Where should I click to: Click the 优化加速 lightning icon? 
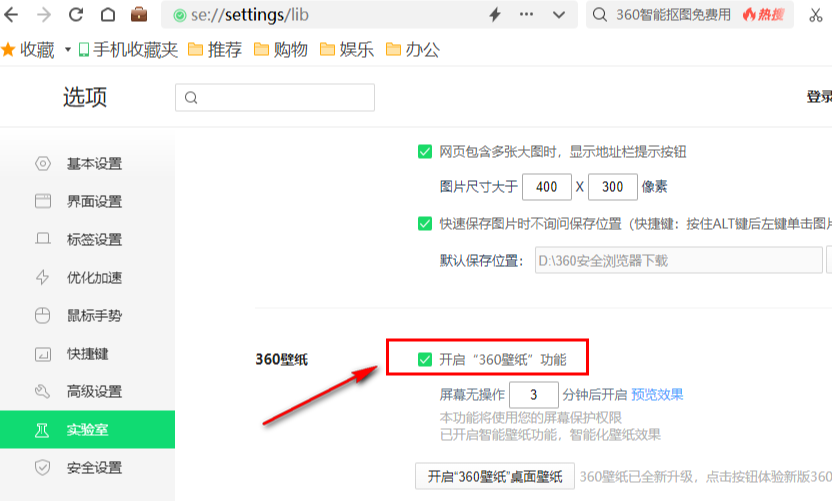(42, 277)
